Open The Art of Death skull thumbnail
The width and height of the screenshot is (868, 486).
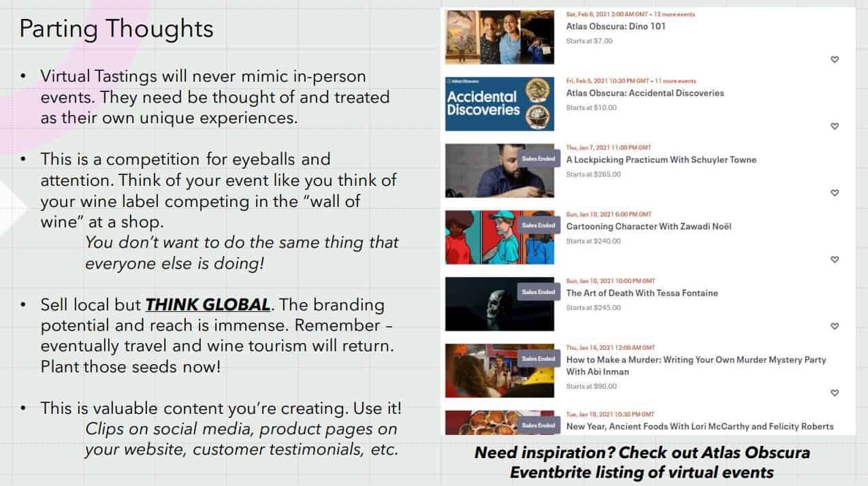pyautogui.click(x=500, y=304)
